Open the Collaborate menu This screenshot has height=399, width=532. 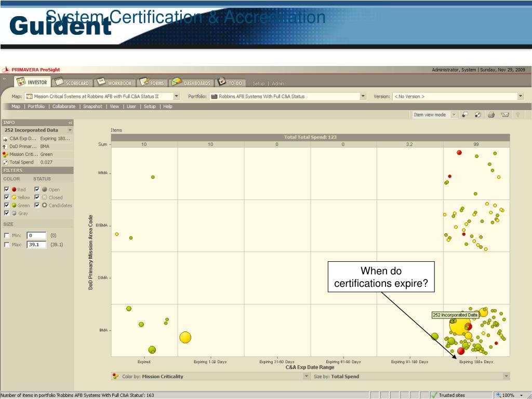(64, 106)
